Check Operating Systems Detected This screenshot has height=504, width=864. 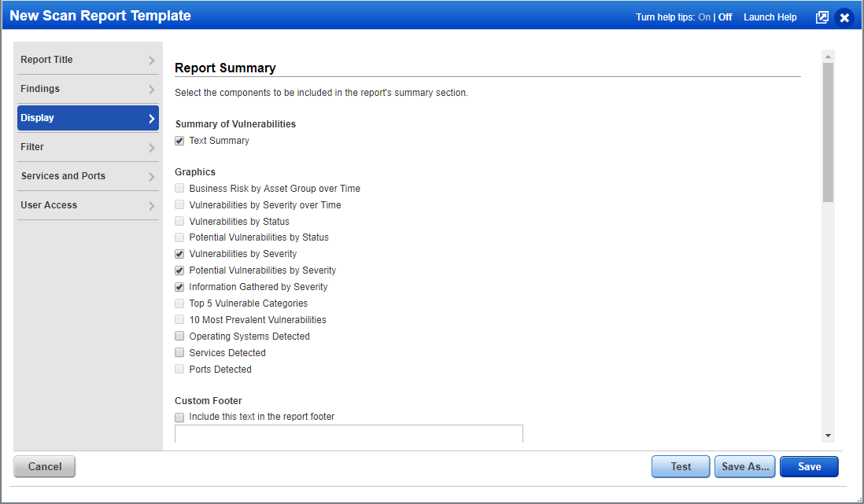click(x=179, y=336)
